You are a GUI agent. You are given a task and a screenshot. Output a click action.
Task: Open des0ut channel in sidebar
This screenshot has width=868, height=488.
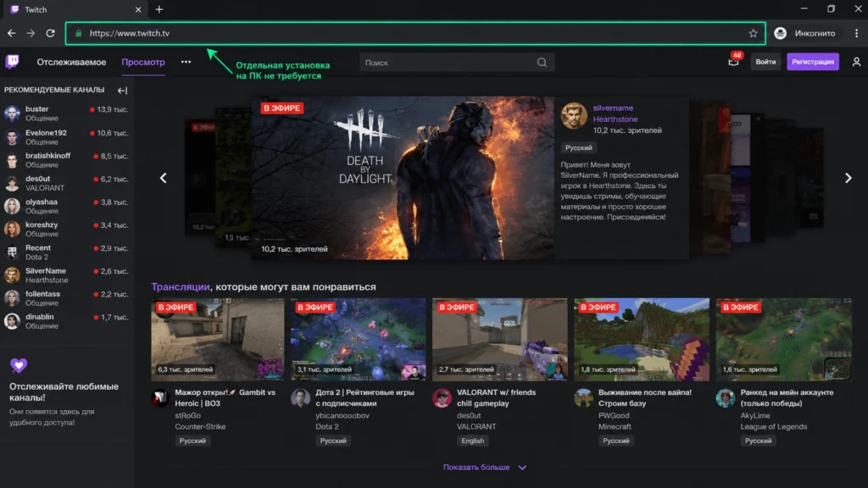coord(66,183)
